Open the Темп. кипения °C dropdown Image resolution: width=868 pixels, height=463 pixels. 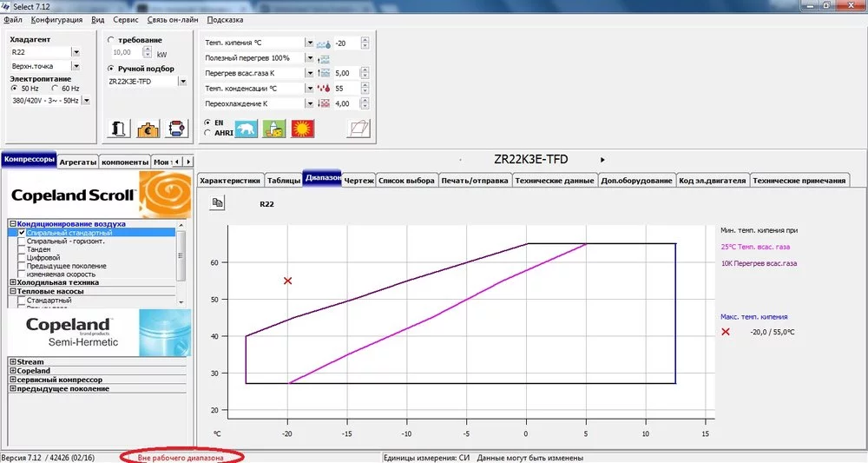click(310, 43)
